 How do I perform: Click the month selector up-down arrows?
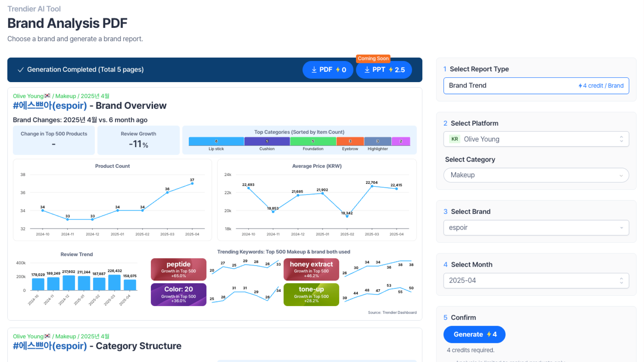click(622, 281)
